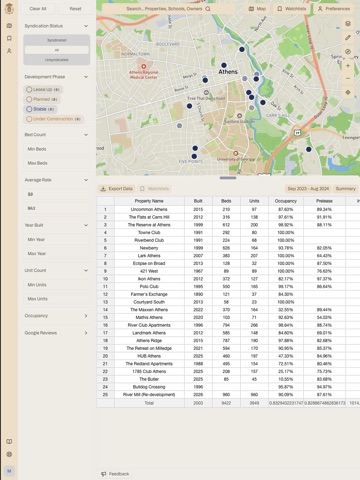Image resolution: width=360 pixels, height=480 pixels.
Task: Open the map view from left sidebar icon
Action: [x=9, y=26]
